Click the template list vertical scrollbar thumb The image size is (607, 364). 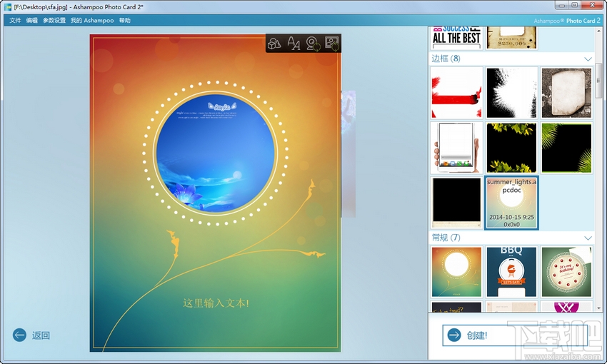tap(598, 81)
